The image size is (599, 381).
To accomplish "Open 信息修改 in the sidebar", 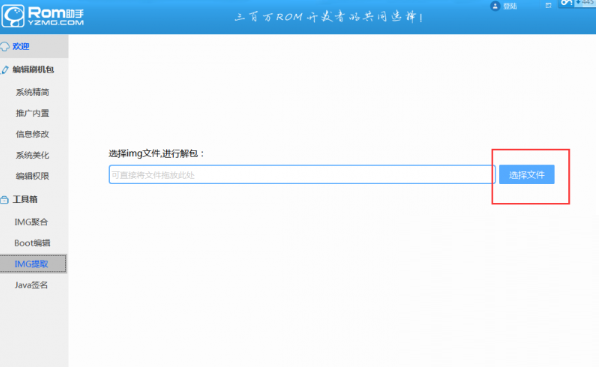I will point(32,134).
